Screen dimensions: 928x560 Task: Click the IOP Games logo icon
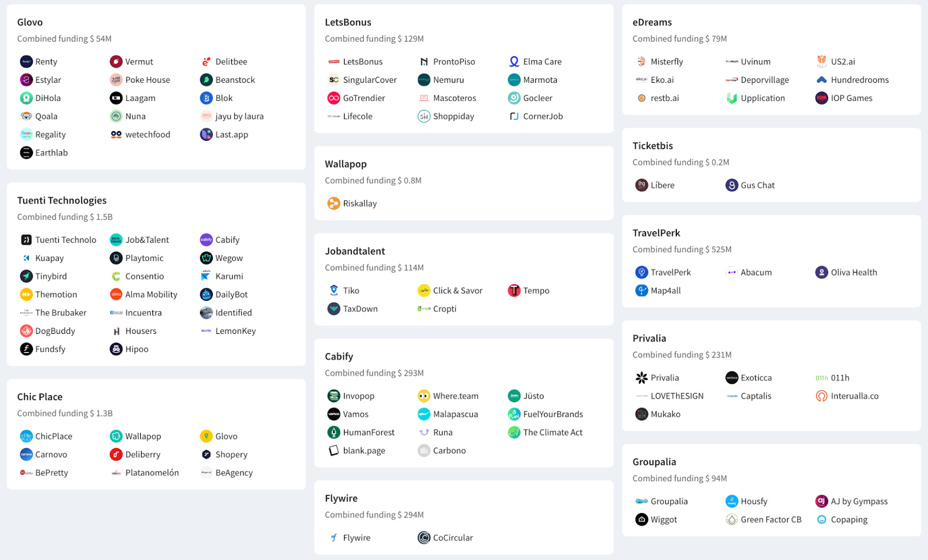point(822,99)
